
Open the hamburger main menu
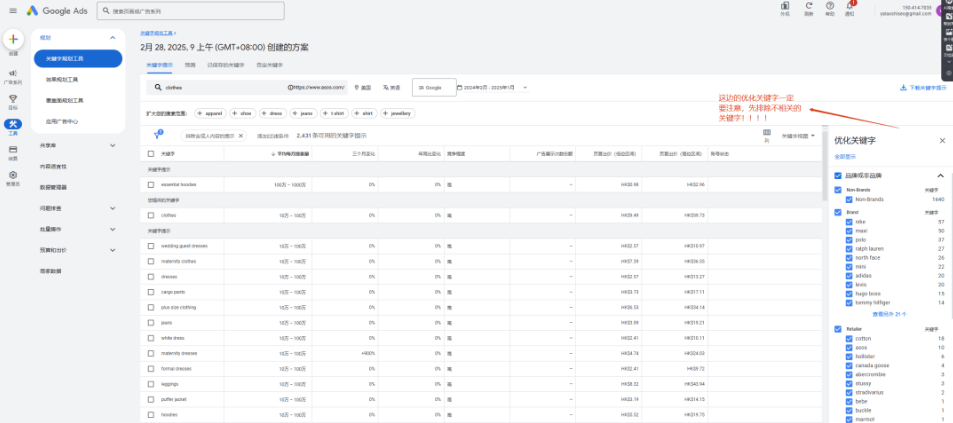point(11,11)
